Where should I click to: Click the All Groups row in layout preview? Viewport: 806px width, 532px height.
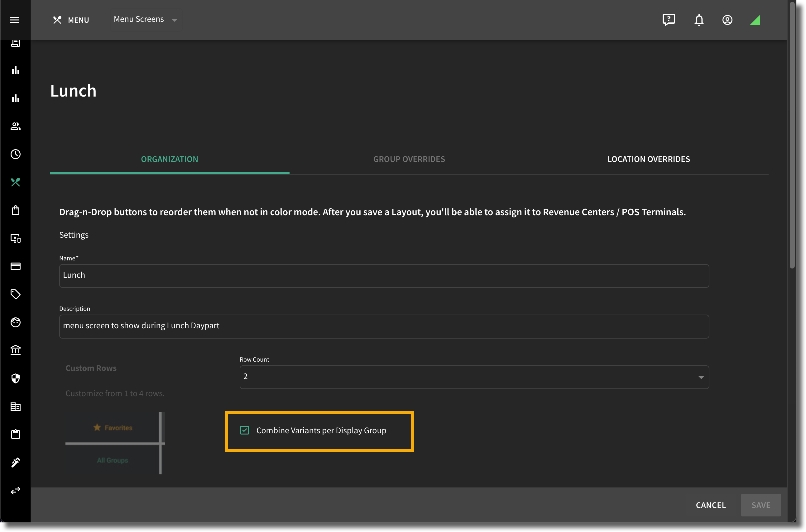(113, 460)
